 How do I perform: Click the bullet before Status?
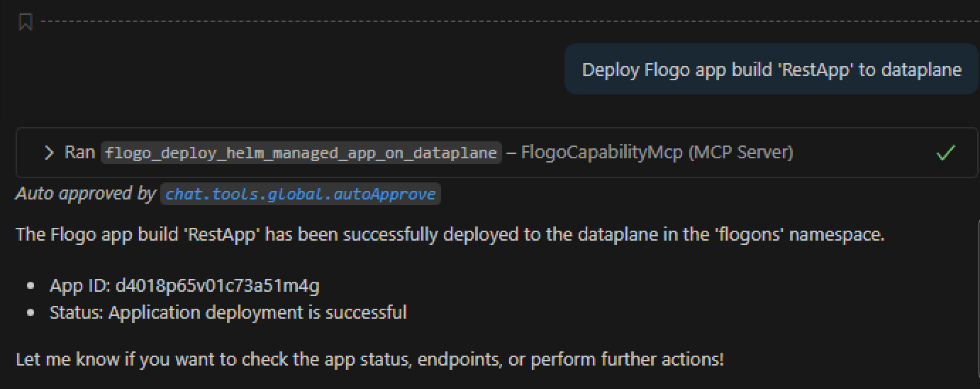(x=30, y=313)
